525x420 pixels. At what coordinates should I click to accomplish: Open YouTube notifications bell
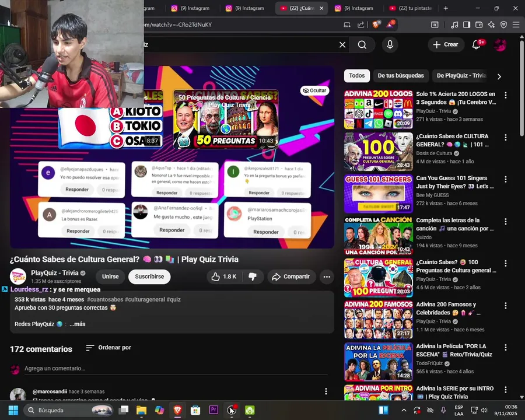(x=477, y=44)
